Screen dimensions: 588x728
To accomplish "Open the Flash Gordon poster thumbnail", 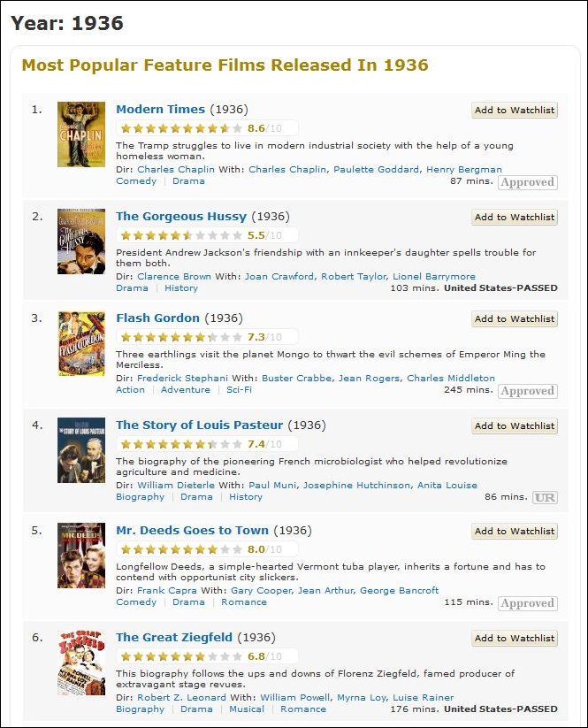I will pyautogui.click(x=80, y=343).
